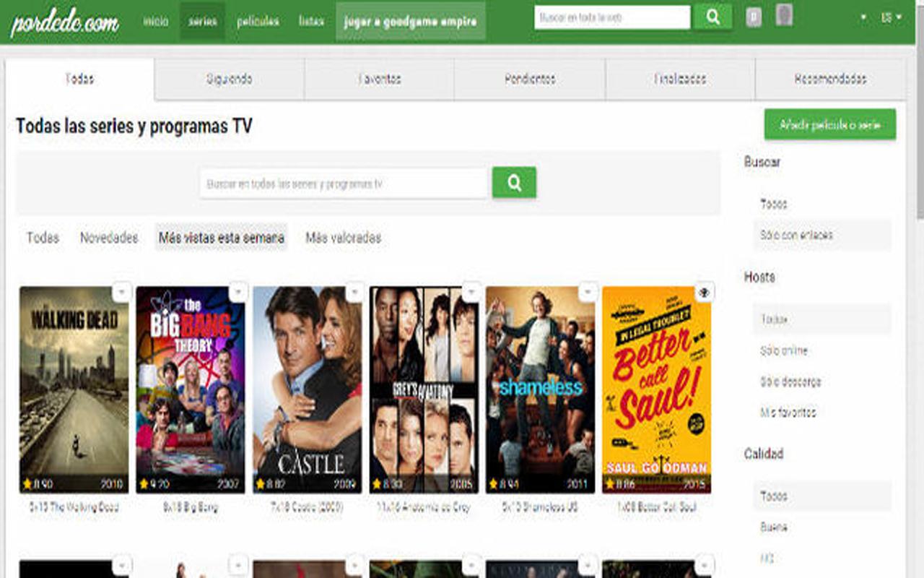The height and width of the screenshot is (578, 924).
Task: Choose Todos under Calidad sidebar
Action: 822,496
